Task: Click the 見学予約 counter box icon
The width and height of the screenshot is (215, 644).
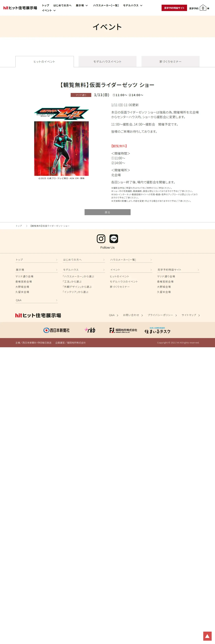Action: click(203, 8)
